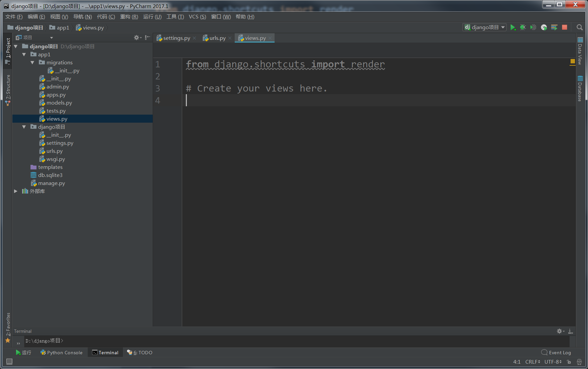Toggle the Database side panel

click(x=580, y=89)
